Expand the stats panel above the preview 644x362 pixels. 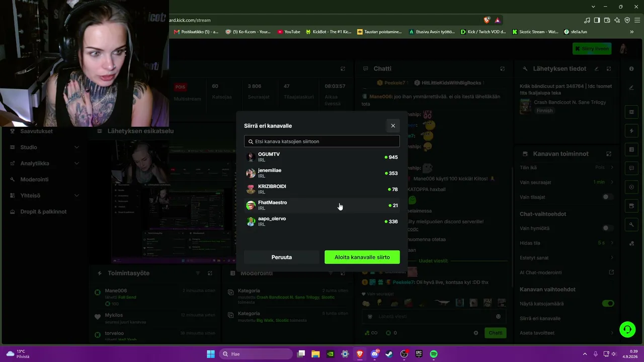click(343, 69)
